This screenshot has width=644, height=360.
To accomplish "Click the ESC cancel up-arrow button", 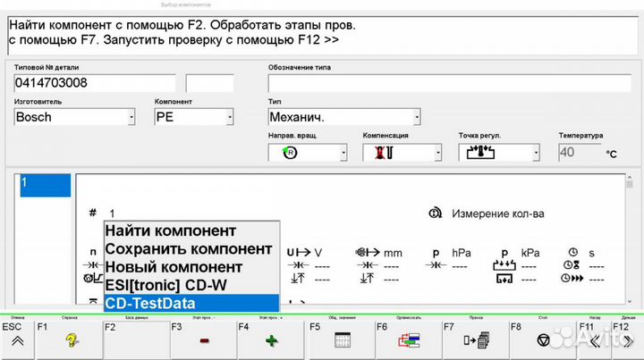I will click(17, 339).
